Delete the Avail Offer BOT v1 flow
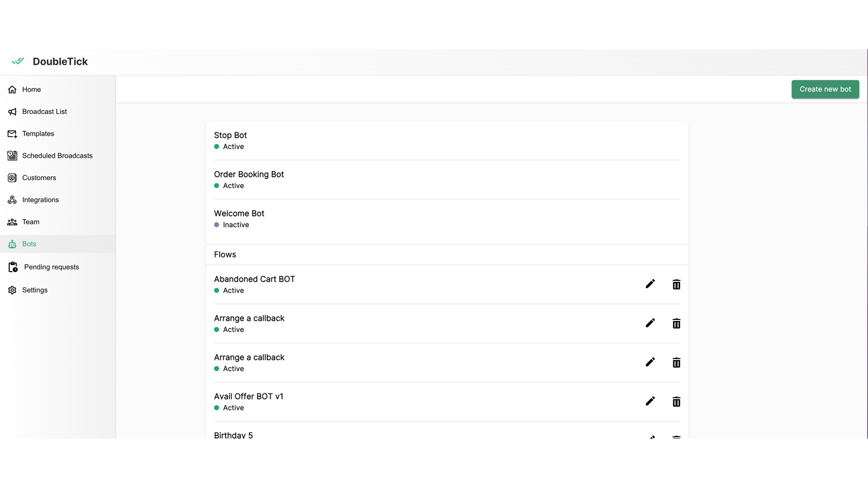The height and width of the screenshot is (488, 868). pyautogui.click(x=676, y=401)
